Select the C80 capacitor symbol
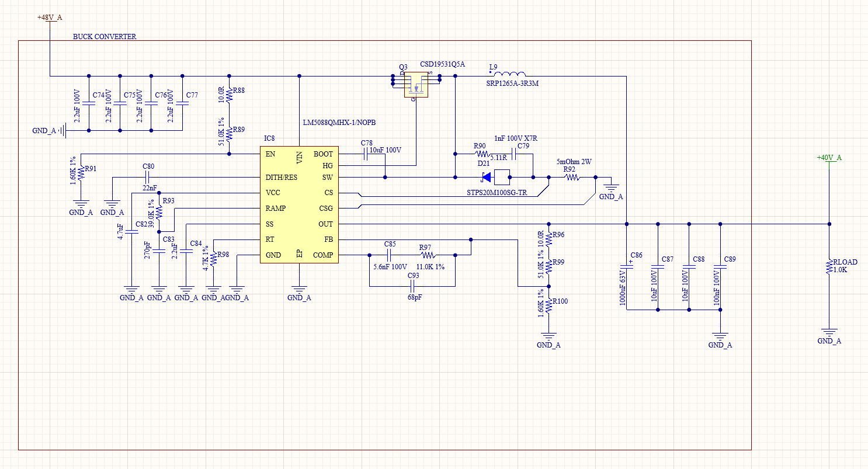Image resolution: width=868 pixels, height=469 pixels. (x=148, y=177)
